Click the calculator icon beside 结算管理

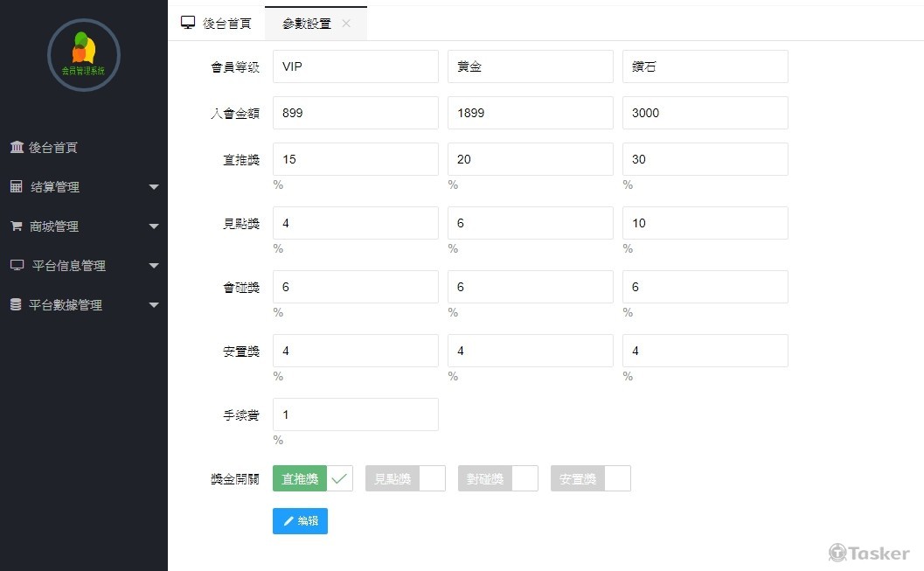16,187
